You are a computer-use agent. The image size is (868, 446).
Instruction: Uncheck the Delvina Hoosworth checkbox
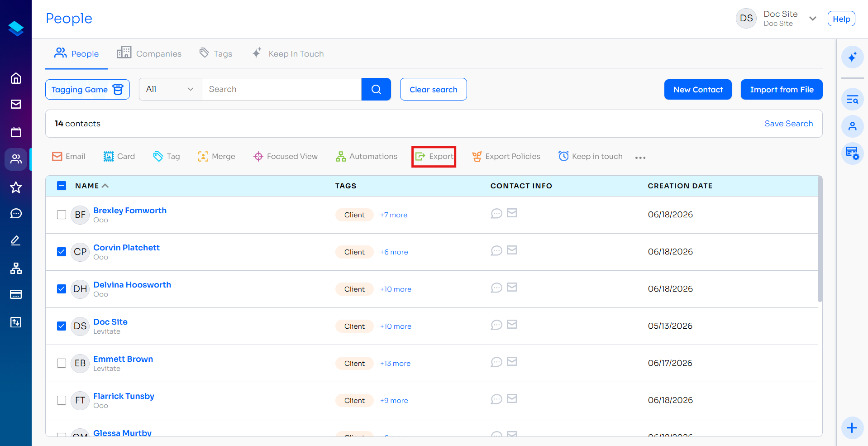tap(62, 289)
